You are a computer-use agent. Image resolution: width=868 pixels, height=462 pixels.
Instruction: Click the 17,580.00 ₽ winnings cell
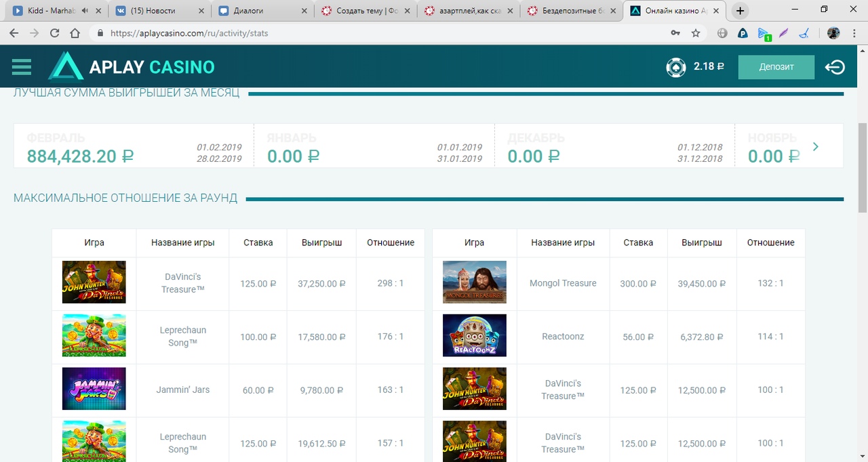tap(322, 337)
